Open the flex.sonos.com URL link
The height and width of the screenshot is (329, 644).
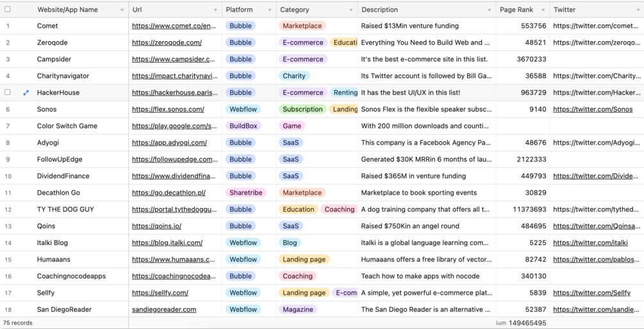tap(168, 109)
